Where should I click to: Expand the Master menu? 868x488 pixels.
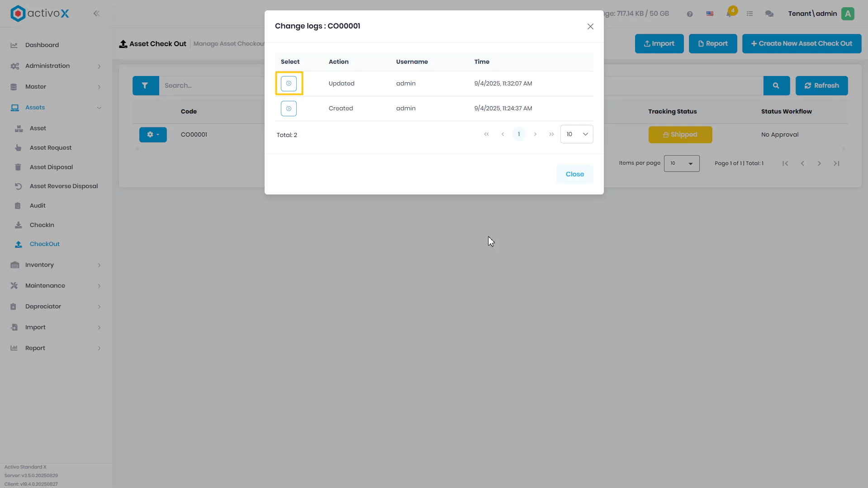pos(55,87)
